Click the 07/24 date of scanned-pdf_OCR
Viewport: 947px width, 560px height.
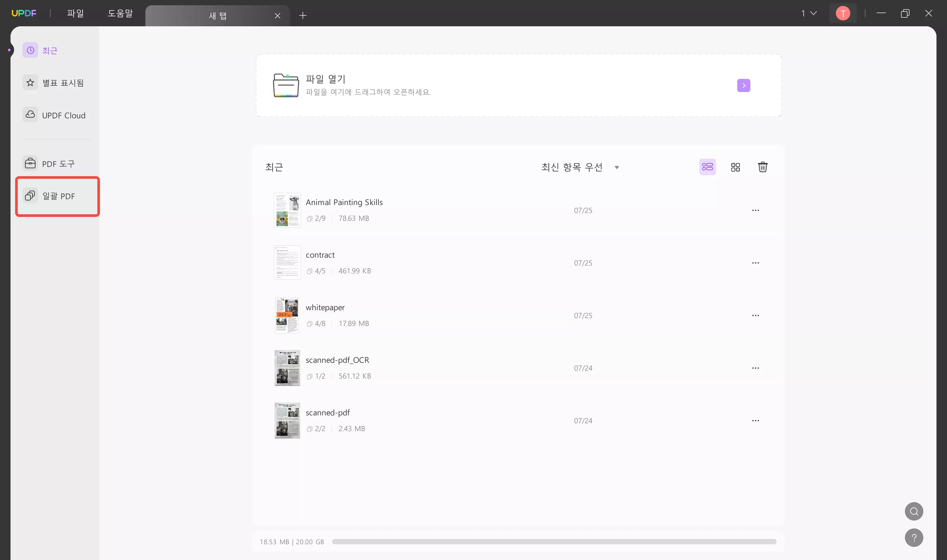(583, 368)
